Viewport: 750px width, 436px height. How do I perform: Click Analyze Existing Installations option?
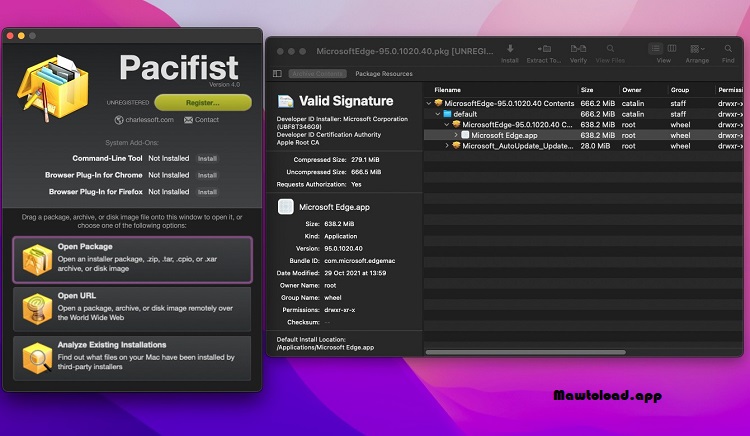click(132, 358)
